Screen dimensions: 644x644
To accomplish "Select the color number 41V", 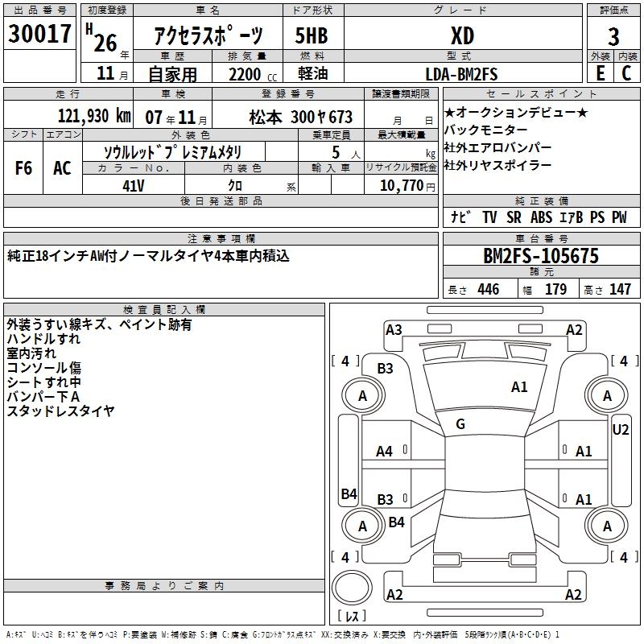I will pos(133,186).
